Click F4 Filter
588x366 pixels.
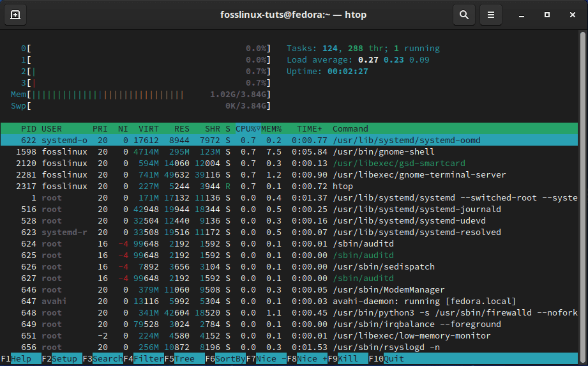(144, 359)
